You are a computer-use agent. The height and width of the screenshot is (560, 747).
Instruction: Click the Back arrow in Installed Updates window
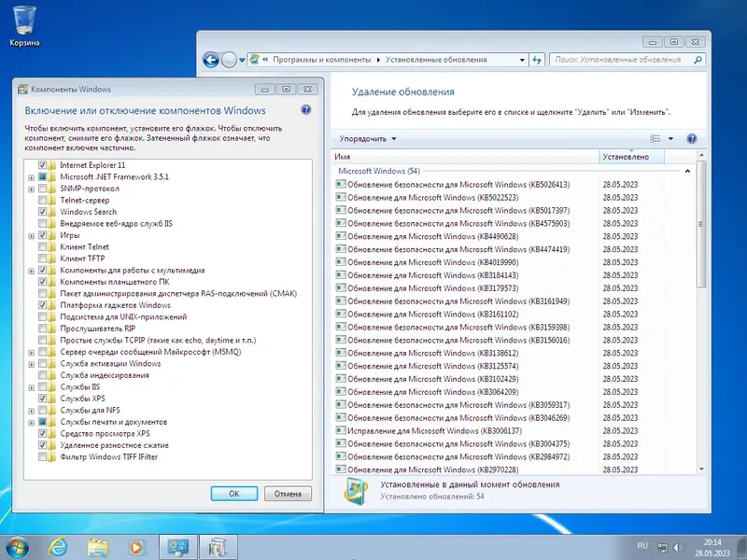pyautogui.click(x=211, y=60)
